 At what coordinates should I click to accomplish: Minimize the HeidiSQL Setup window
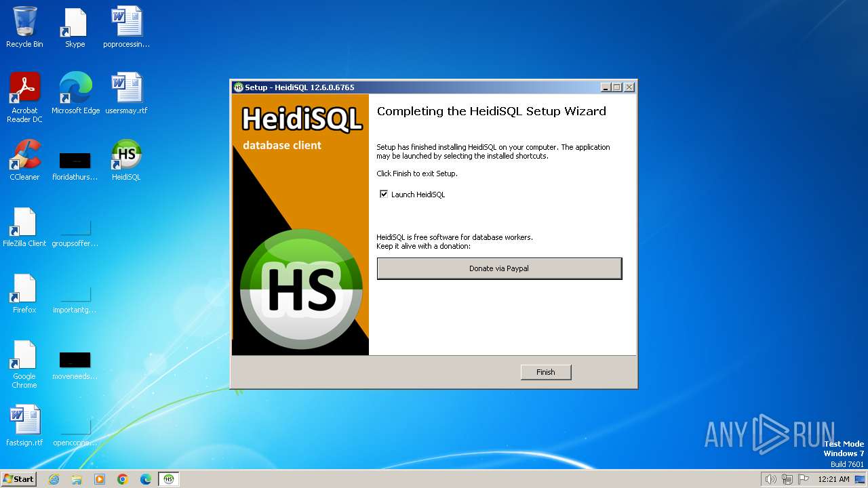[606, 87]
